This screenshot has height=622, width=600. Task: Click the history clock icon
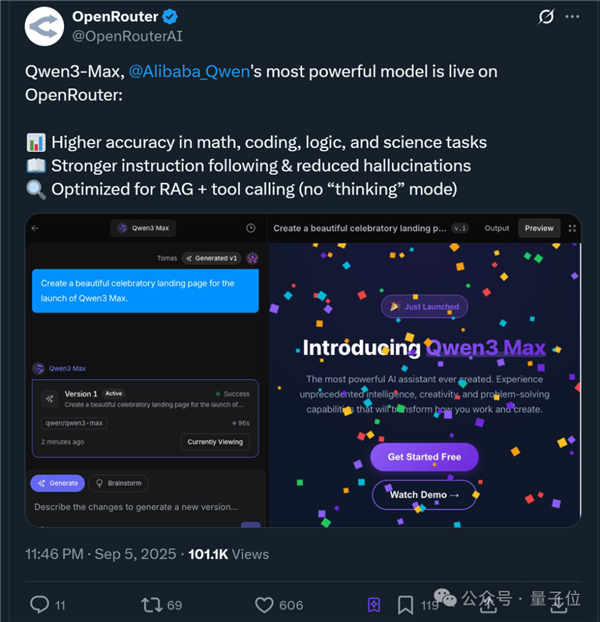pyautogui.click(x=251, y=228)
